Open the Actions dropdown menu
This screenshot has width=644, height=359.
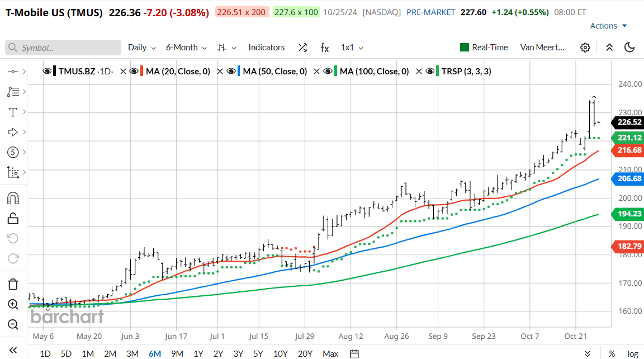(x=609, y=26)
